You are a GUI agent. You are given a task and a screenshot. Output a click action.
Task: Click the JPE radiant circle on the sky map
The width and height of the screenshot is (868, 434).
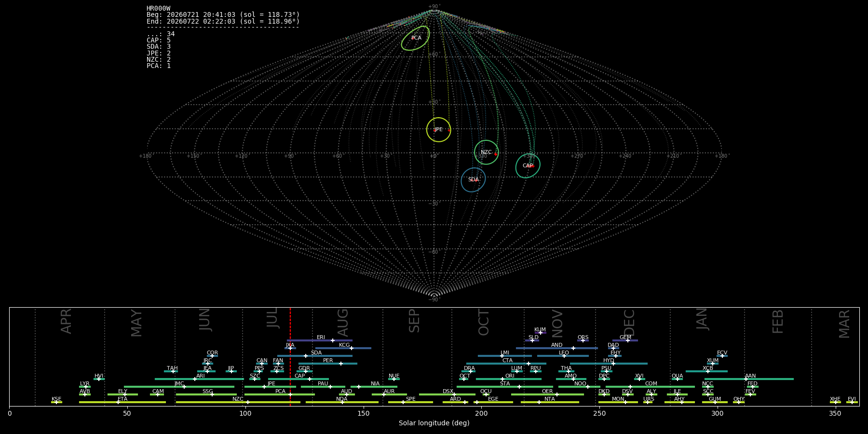(438, 130)
